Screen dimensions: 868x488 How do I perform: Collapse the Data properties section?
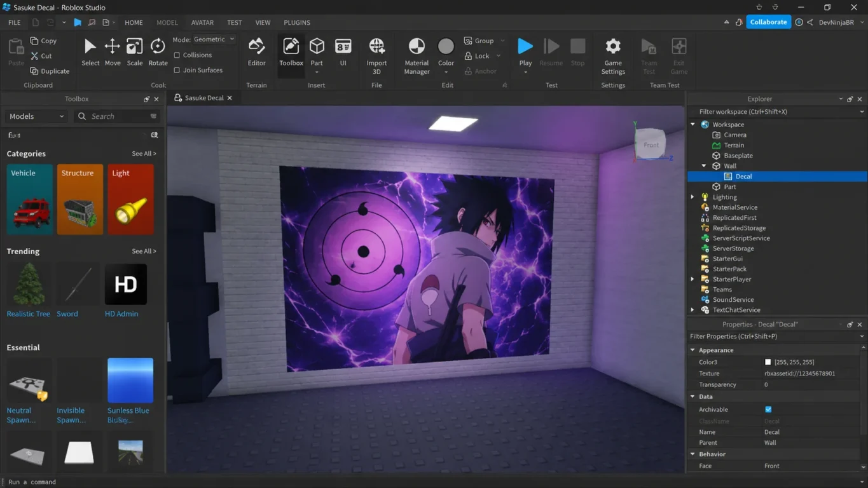point(693,396)
